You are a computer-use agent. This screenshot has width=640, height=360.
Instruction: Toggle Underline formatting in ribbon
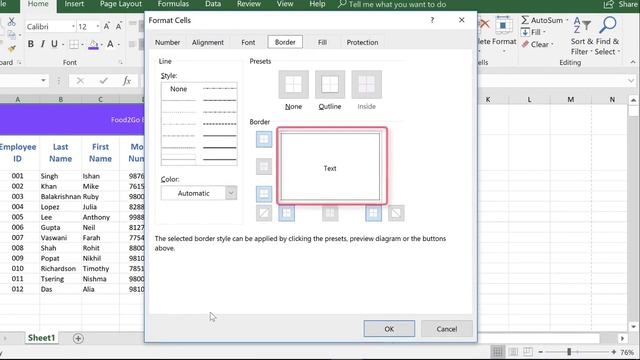pyautogui.click(x=54, y=44)
